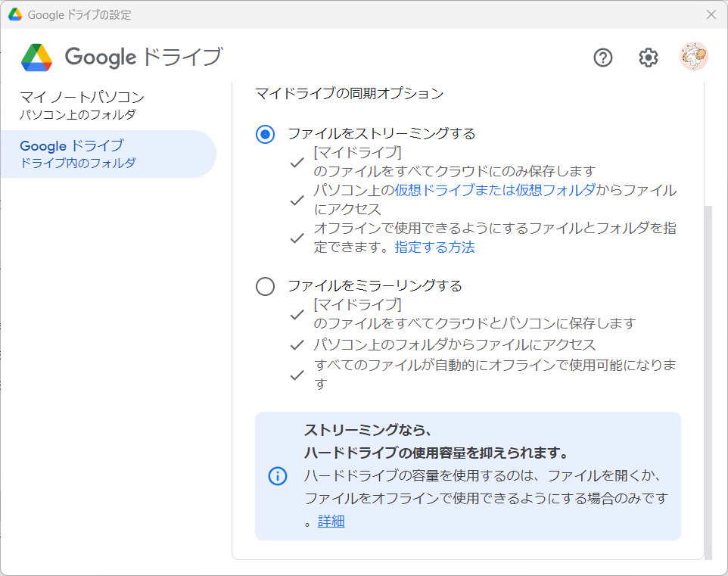The image size is (728, 576).
Task: Click the ファイルをストリーミングする option label
Action: tap(381, 134)
